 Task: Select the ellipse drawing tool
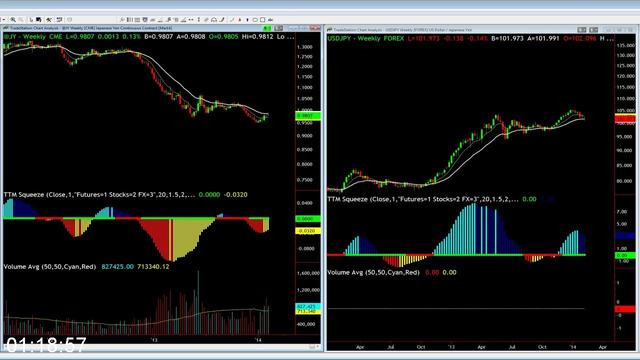255,20
